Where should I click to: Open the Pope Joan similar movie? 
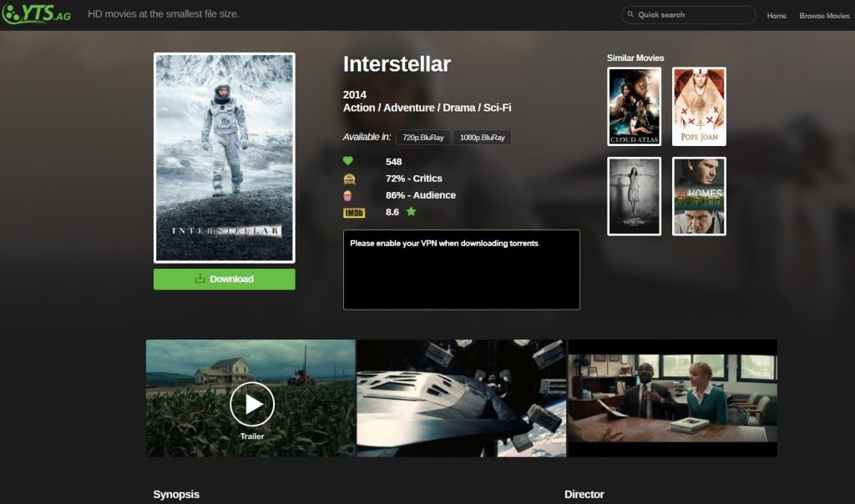(x=699, y=106)
